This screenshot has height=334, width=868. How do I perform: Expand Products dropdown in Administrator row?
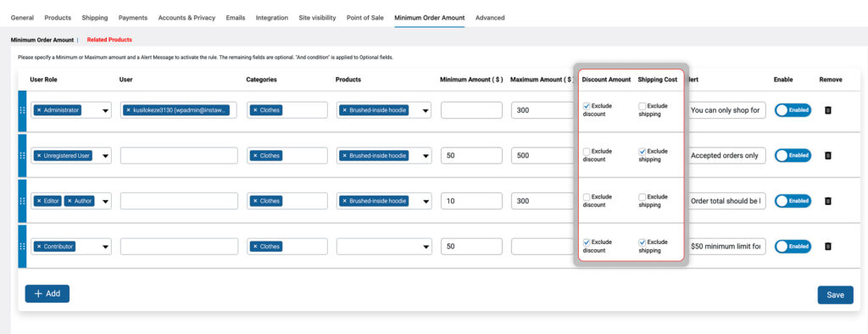pyautogui.click(x=426, y=111)
